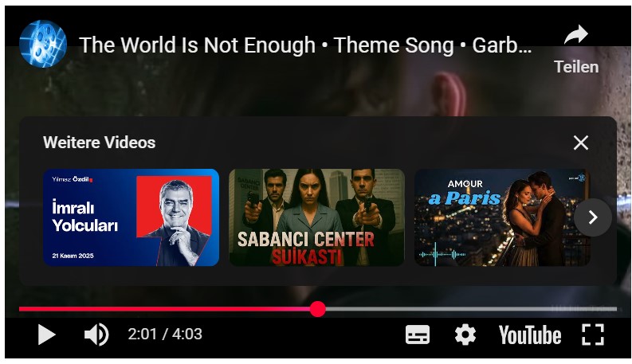Screen dimensions: 632x364
Task: Show next suggested videos with chevron arrow
Action: click(593, 217)
